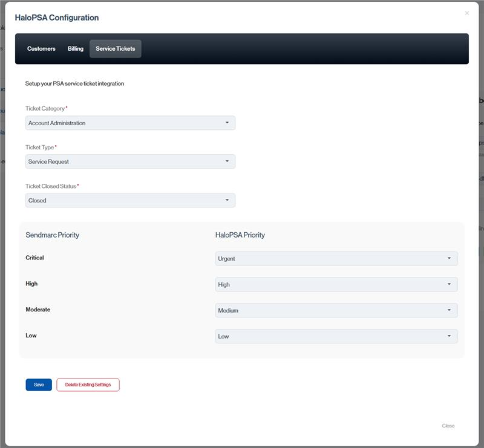The image size is (484, 448).
Task: Expand the Service Request type selector
Action: tap(130, 161)
